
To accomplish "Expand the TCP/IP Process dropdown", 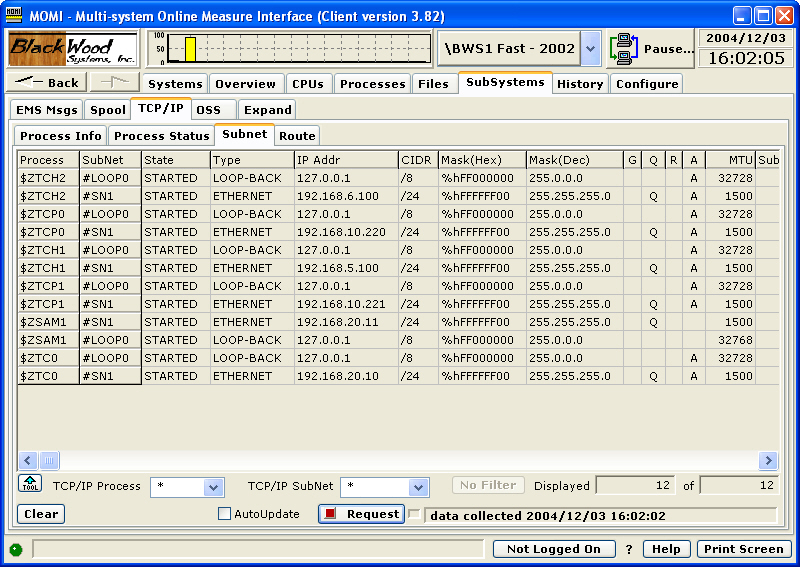I will click(x=213, y=487).
